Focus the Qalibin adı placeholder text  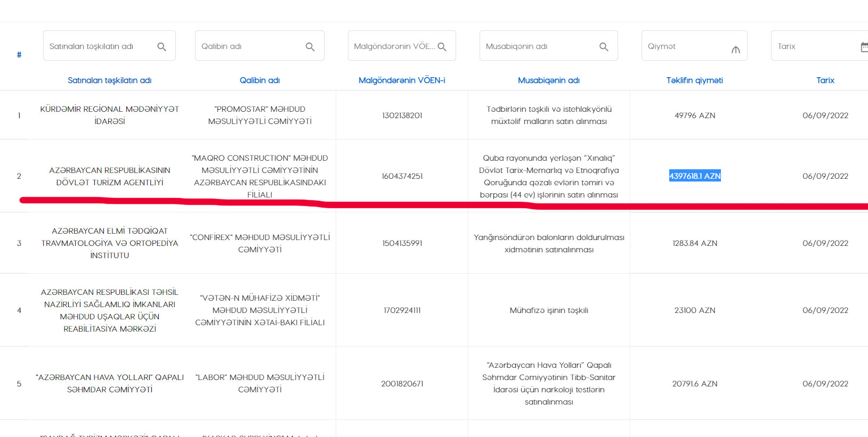tap(222, 46)
